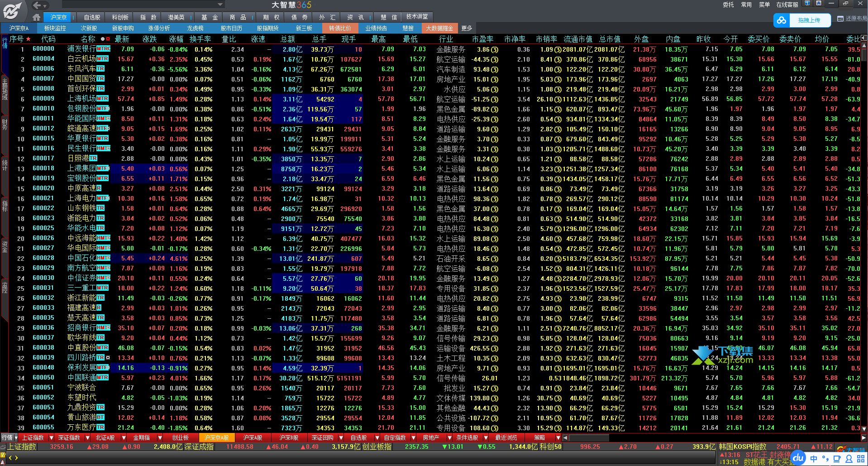Viewport: 868px width, 466px height.
Task: Open the 行情 bottom-left dropdown
Action: [x=16, y=437]
